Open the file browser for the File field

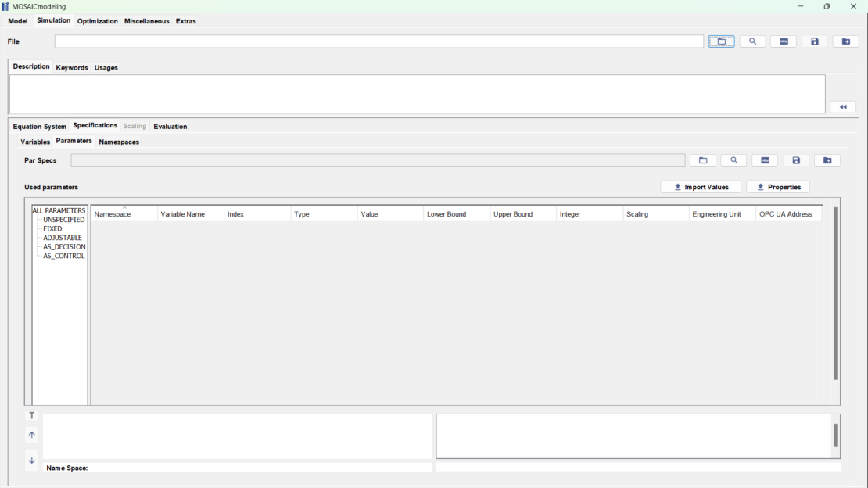pos(721,41)
